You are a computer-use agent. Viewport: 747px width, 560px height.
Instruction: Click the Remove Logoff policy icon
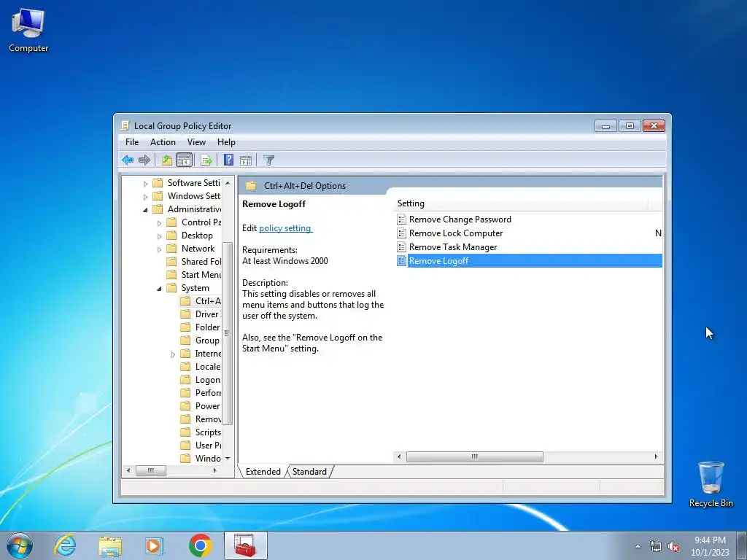pyautogui.click(x=402, y=261)
